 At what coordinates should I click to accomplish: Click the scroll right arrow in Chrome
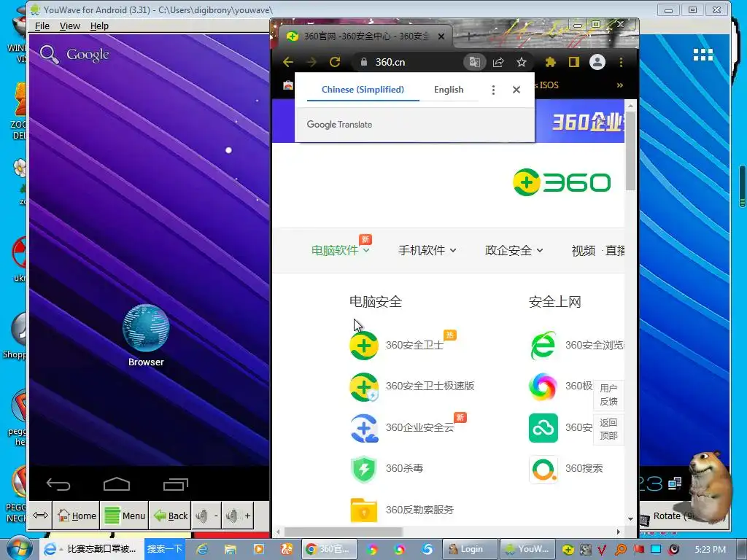619,532
